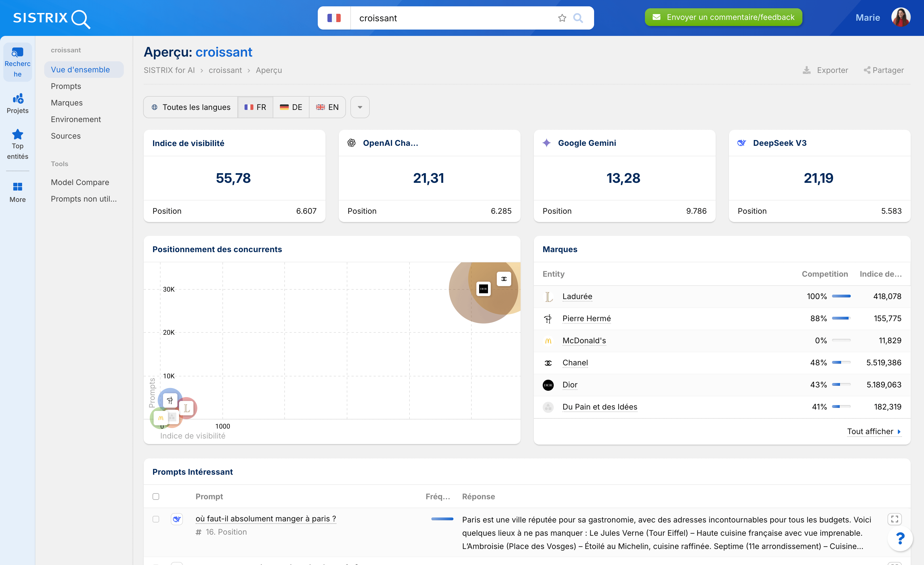924x565 pixels.
Task: Go to Marques menu entry
Action: pos(67,103)
